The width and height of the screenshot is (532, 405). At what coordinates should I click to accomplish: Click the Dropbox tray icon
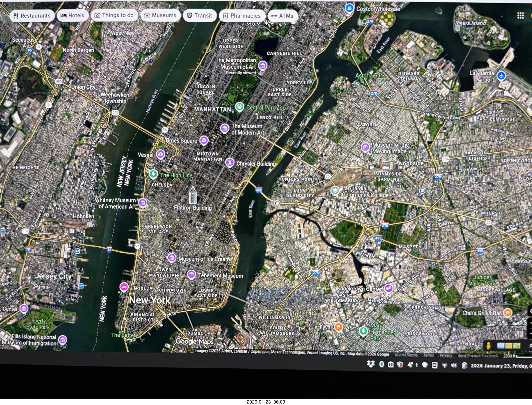tap(371, 364)
